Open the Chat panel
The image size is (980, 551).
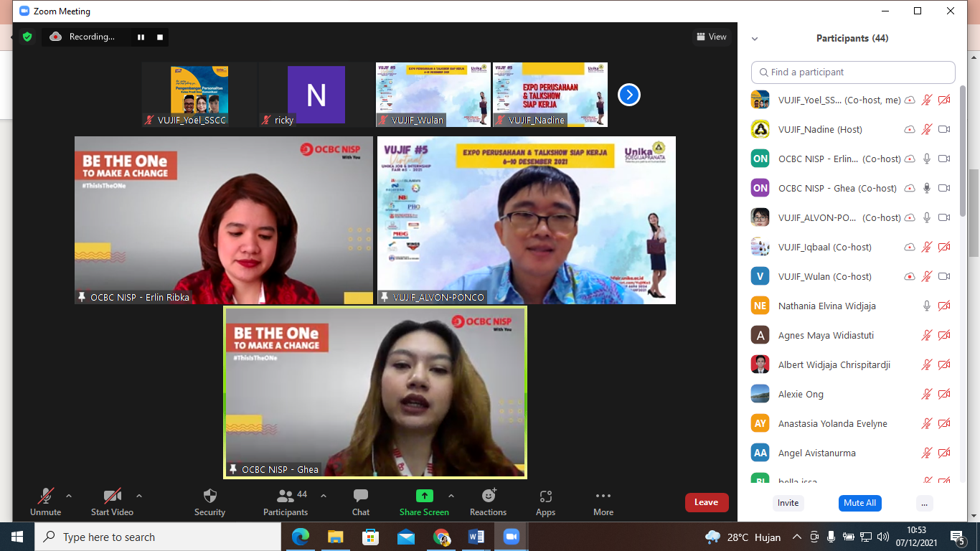coord(361,501)
